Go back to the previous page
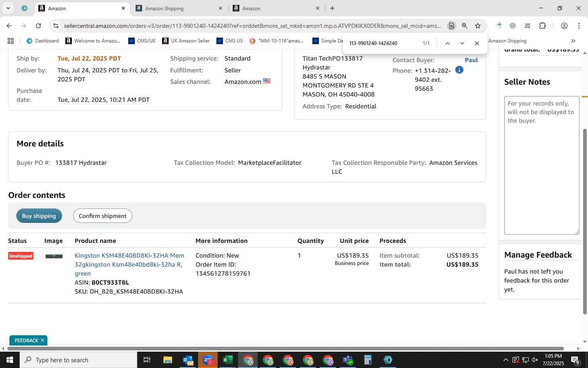Screen dimensions: 588x368 tap(9, 26)
